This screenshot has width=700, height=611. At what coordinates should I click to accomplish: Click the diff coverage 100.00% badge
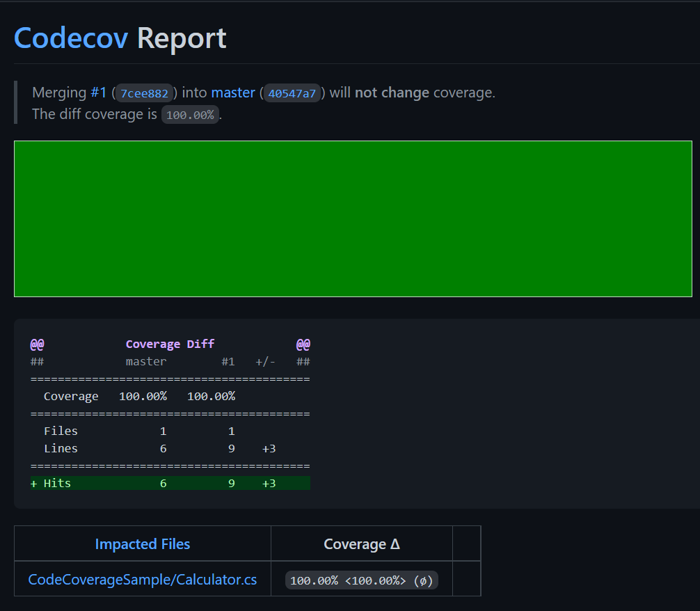pos(190,115)
